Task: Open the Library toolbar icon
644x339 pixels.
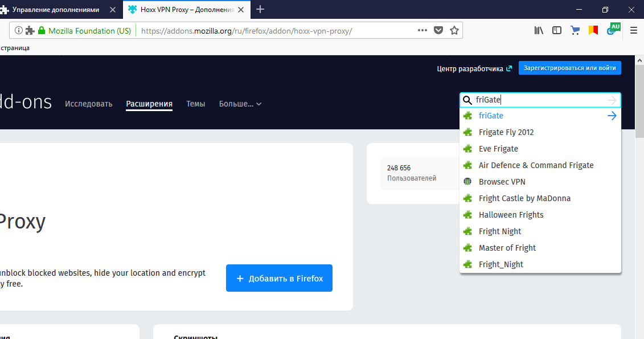Action: coord(539,30)
